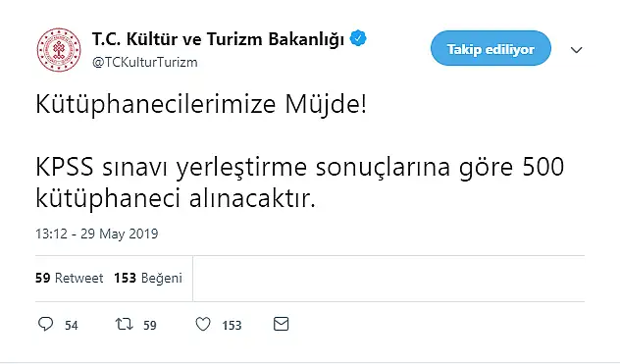The width and height of the screenshot is (620, 364).
Task: Click the number 500 in the tweet
Action: [543, 167]
